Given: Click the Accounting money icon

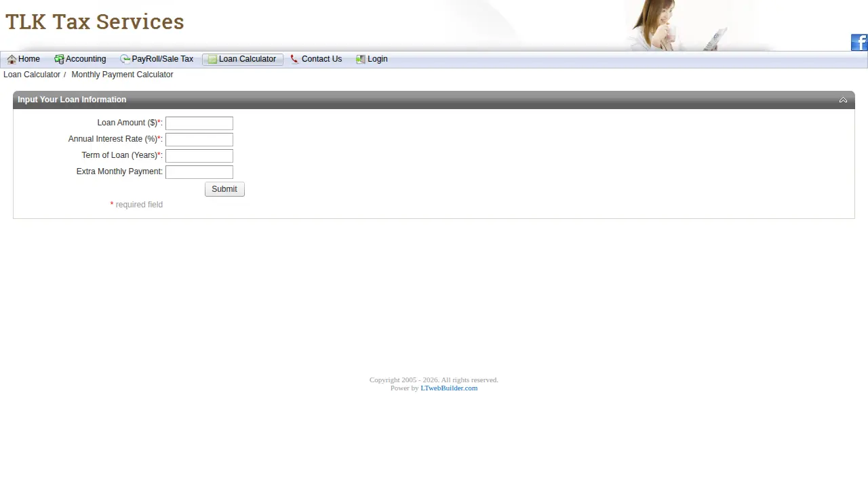Looking at the screenshot, I should pos(59,60).
